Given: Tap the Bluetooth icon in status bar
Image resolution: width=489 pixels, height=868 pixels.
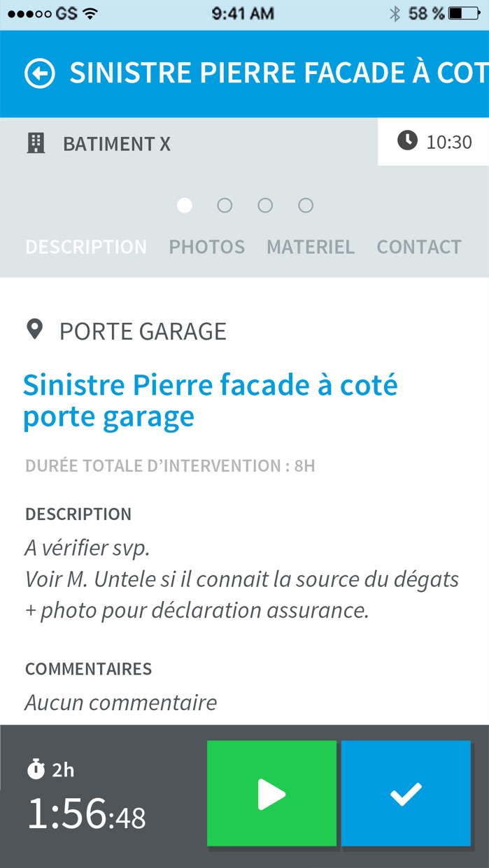Looking at the screenshot, I should (x=395, y=13).
